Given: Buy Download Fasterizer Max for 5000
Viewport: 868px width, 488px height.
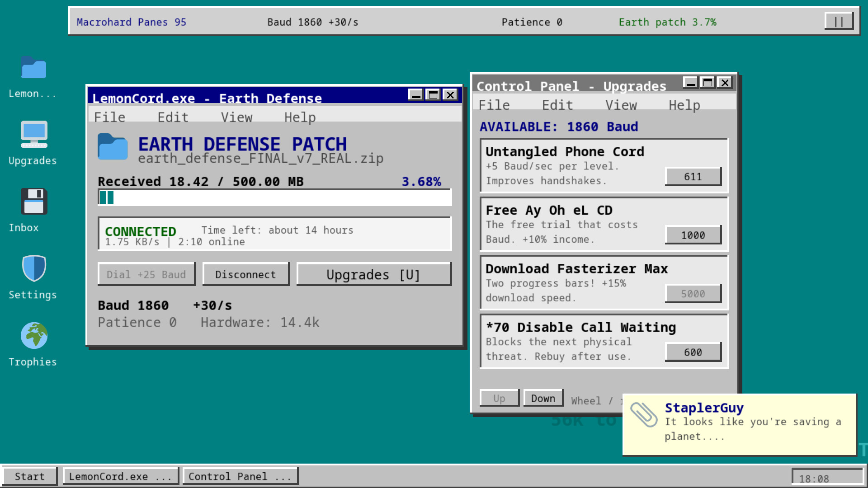Looking at the screenshot, I should [693, 294].
